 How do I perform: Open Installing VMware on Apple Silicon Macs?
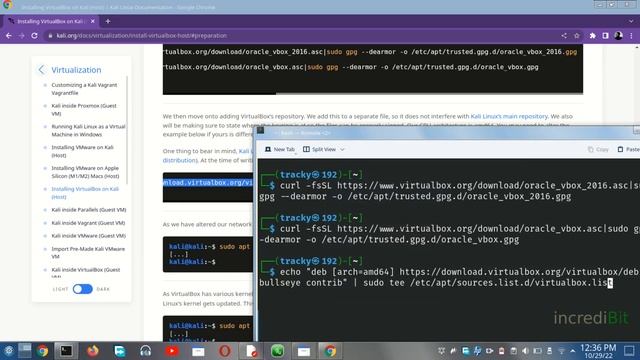(x=85, y=172)
